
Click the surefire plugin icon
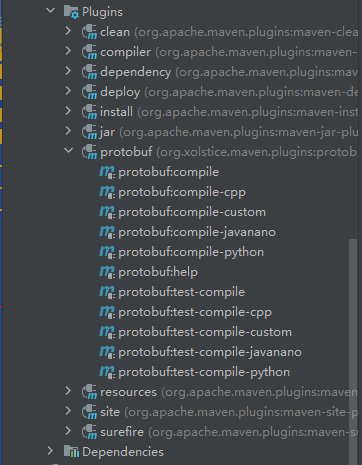[89, 432]
